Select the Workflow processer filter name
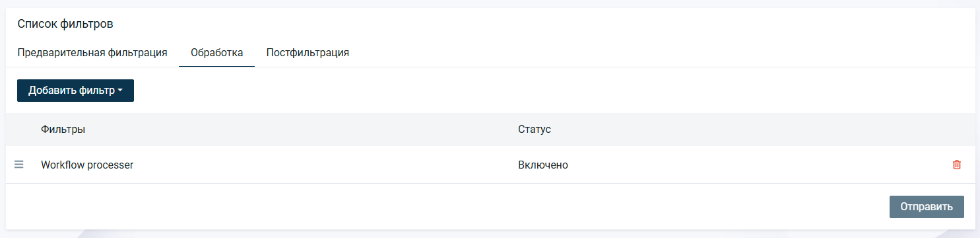The image size is (980, 238). [87, 165]
